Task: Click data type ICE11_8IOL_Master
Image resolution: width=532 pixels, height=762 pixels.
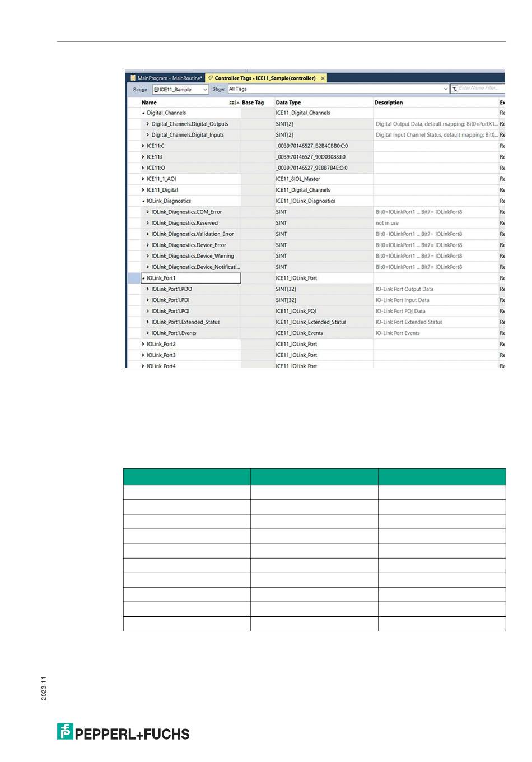Action: point(298,179)
